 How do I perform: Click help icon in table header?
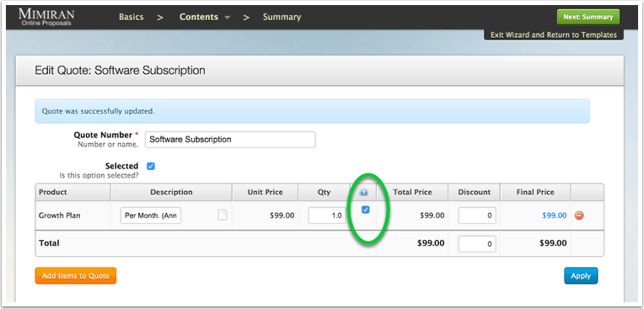click(363, 193)
